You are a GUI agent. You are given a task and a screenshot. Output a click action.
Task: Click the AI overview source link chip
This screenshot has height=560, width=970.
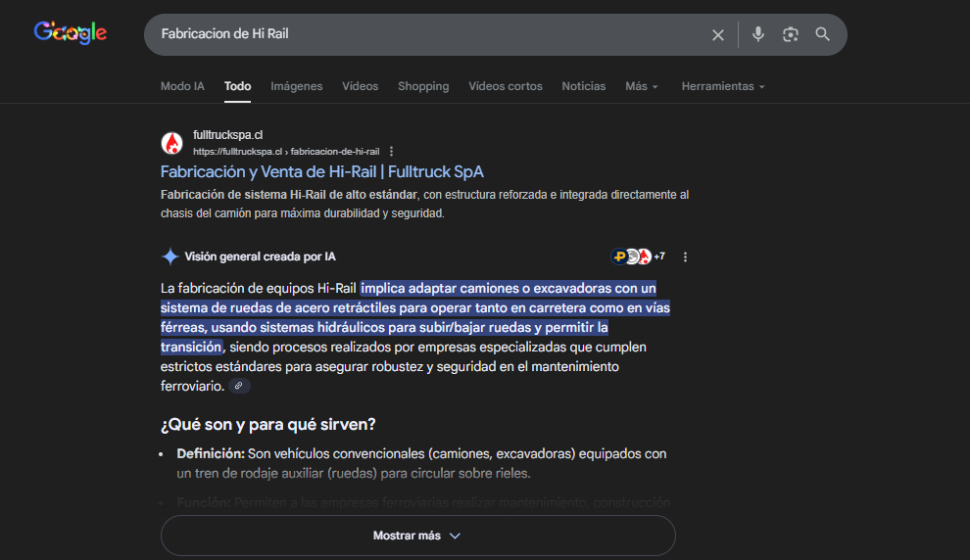click(x=240, y=387)
